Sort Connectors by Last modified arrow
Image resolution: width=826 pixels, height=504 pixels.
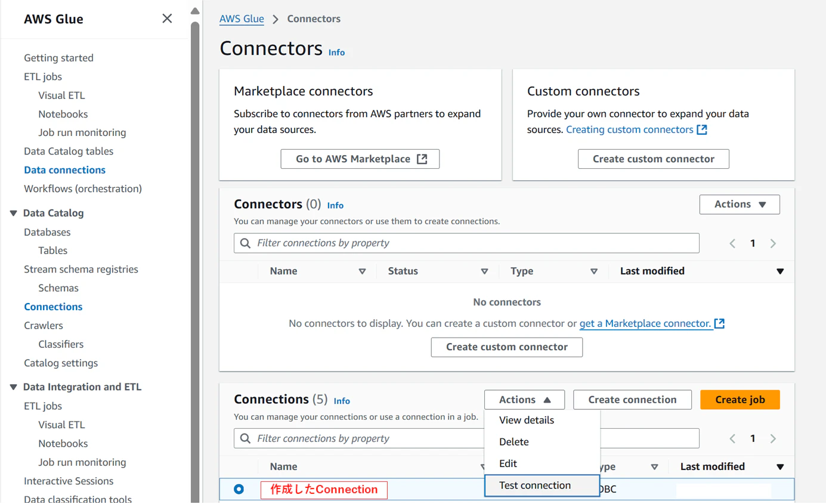tap(779, 271)
